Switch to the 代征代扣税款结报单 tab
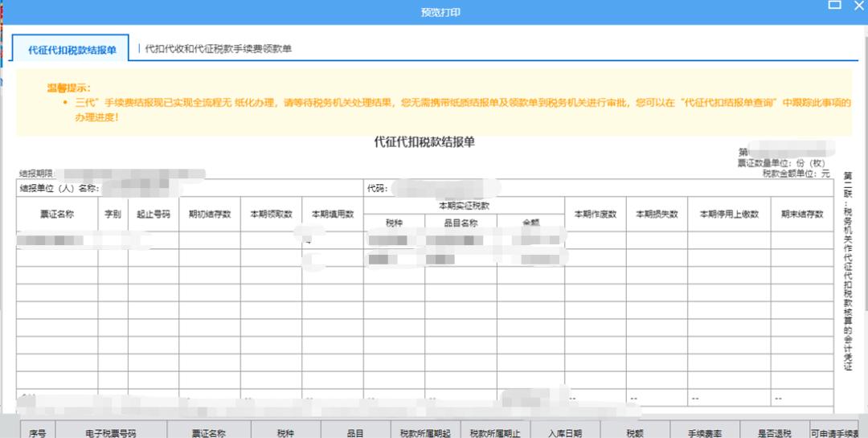 (x=72, y=50)
